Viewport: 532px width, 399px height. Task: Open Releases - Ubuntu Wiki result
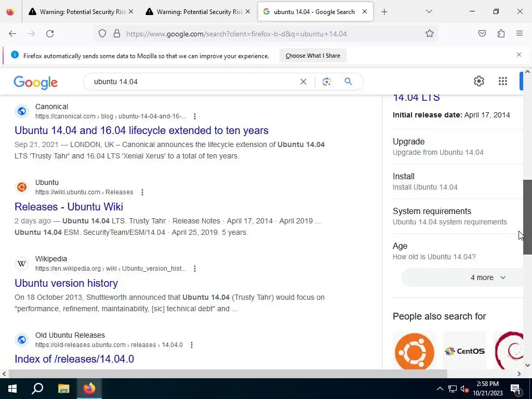point(69,207)
